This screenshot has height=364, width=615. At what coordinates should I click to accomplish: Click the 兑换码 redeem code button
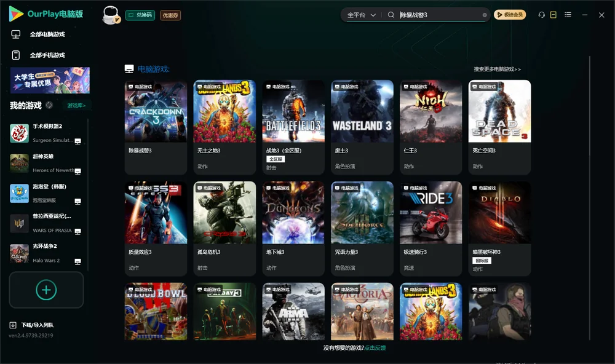[x=140, y=15]
